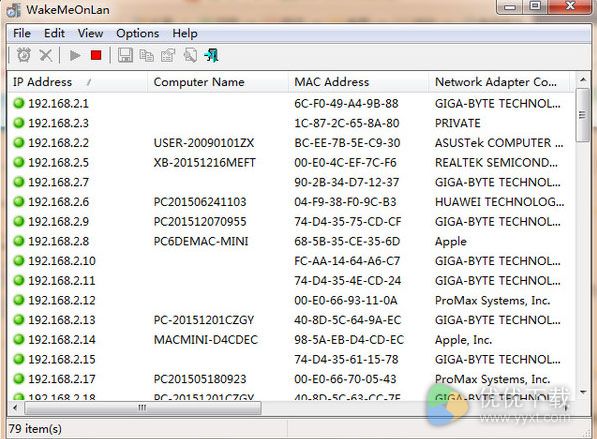
Task: Click computer name PC201505180923
Action: [200, 379]
